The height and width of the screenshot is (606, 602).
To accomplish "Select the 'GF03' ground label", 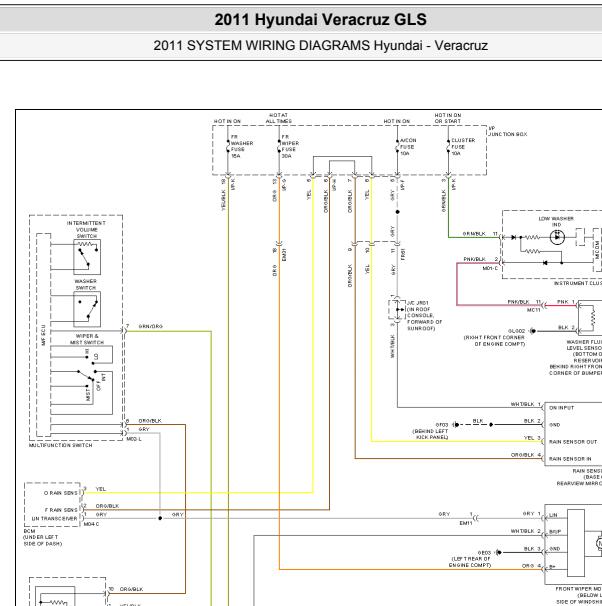I will 442,425.
